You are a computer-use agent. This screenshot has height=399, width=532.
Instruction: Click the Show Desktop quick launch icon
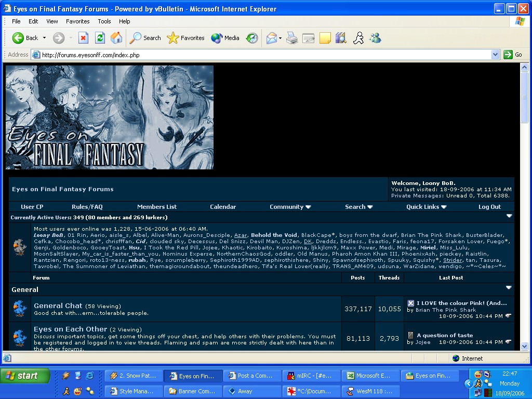pos(78,376)
